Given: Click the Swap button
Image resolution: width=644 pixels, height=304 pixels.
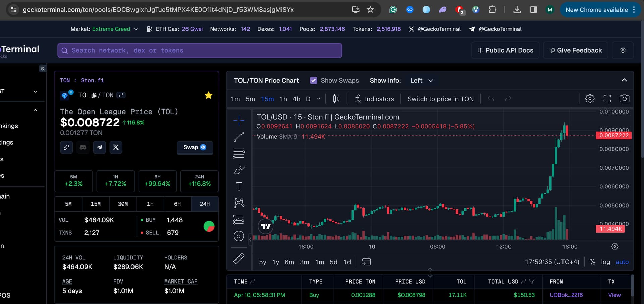Looking at the screenshot, I should coord(195,147).
